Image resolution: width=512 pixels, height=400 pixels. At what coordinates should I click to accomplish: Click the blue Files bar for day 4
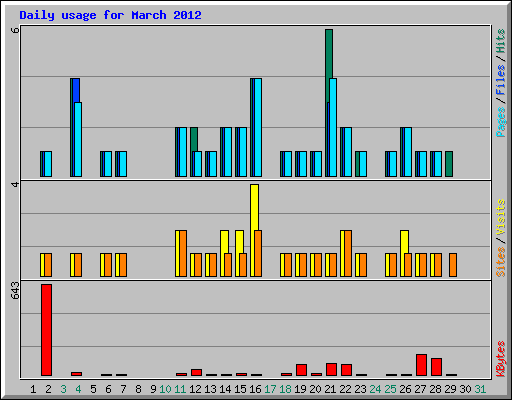[76, 90]
